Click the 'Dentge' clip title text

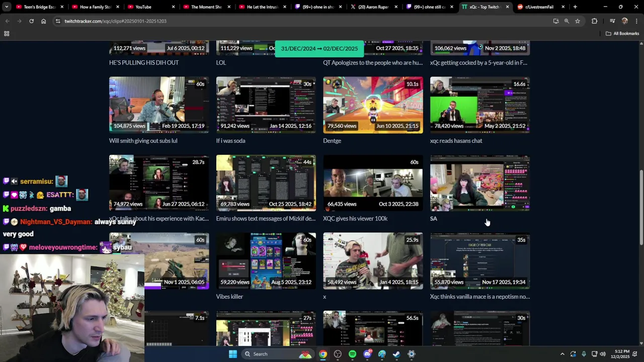pyautogui.click(x=332, y=141)
